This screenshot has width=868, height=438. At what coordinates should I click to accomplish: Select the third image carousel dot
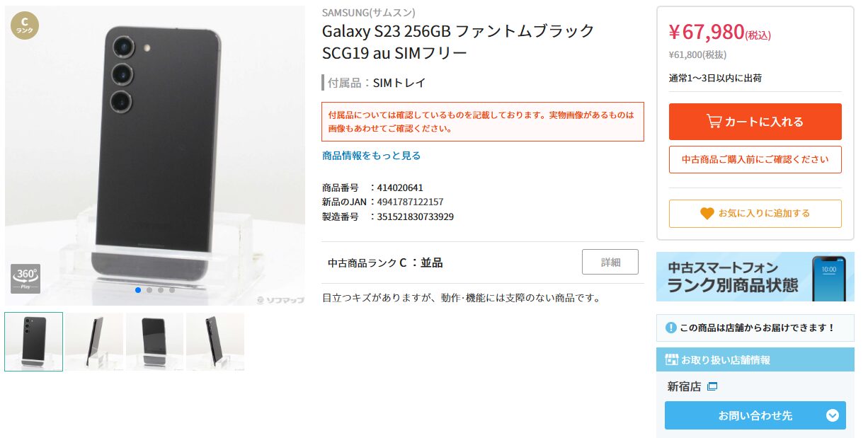point(161,290)
